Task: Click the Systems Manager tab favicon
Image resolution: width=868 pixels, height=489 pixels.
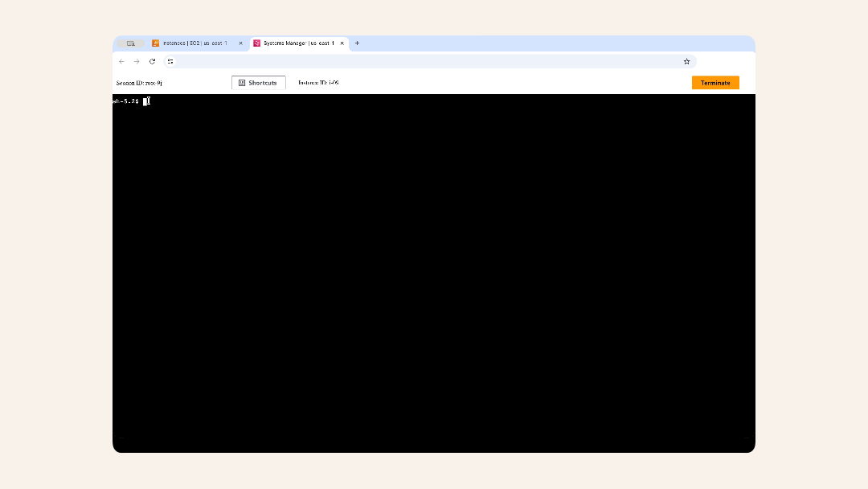Action: tap(257, 43)
